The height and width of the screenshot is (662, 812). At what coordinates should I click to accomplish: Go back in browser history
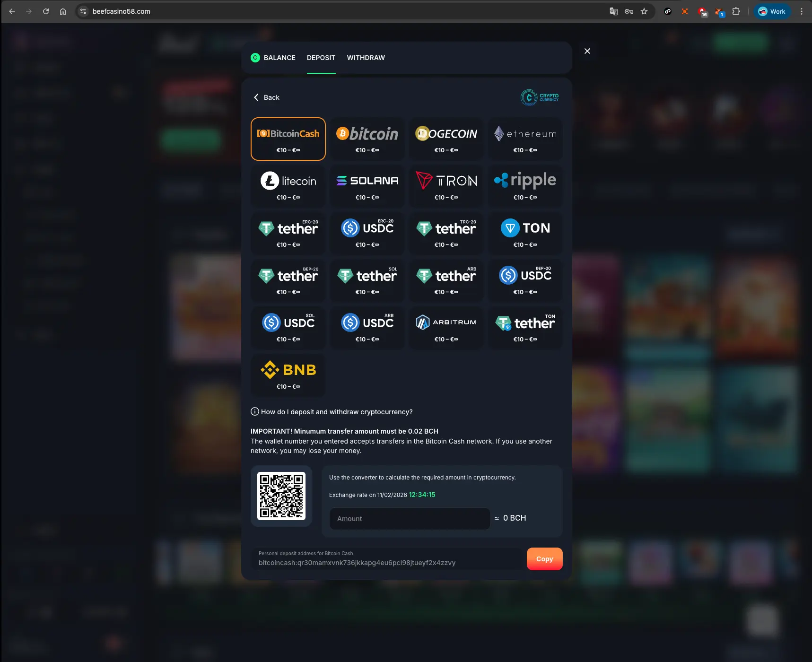12,11
